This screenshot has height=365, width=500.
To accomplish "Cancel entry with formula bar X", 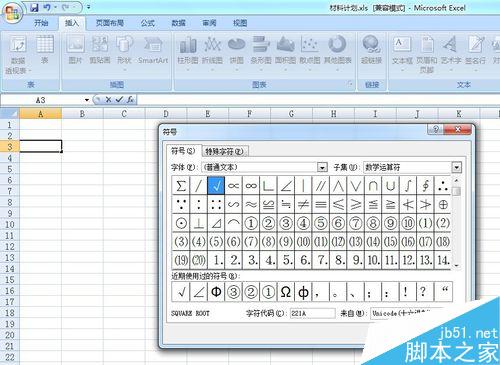I will [x=108, y=99].
